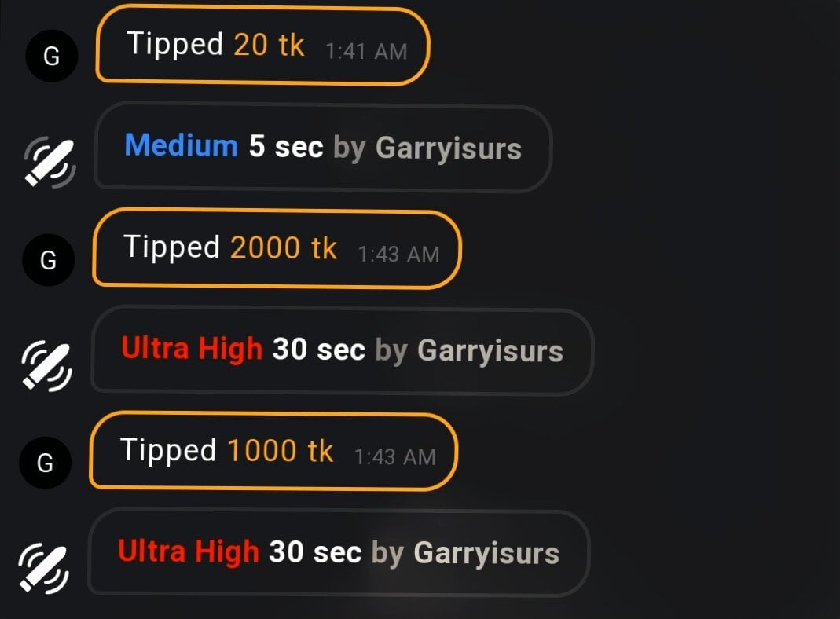This screenshot has height=619, width=840.
Task: Click the toy icon beside the bottom Ultra High message
Action: [43, 569]
